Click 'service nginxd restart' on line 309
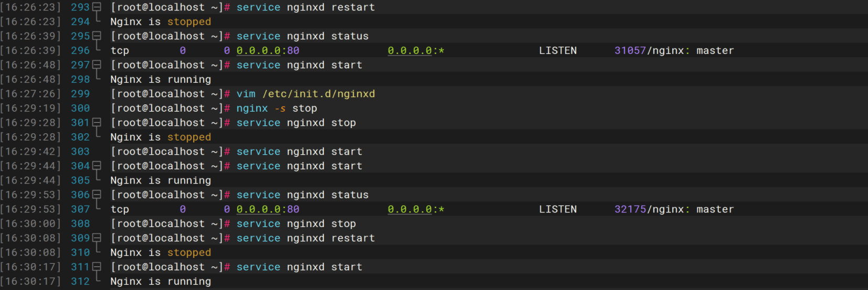This screenshot has height=290, width=868. click(x=306, y=238)
